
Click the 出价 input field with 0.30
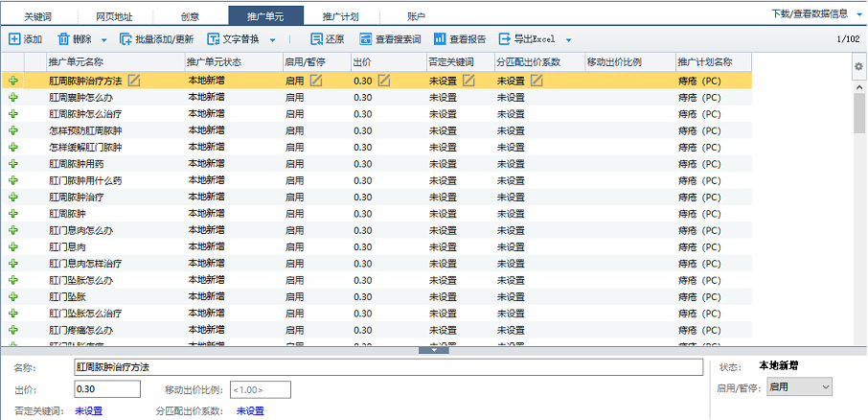(107, 389)
